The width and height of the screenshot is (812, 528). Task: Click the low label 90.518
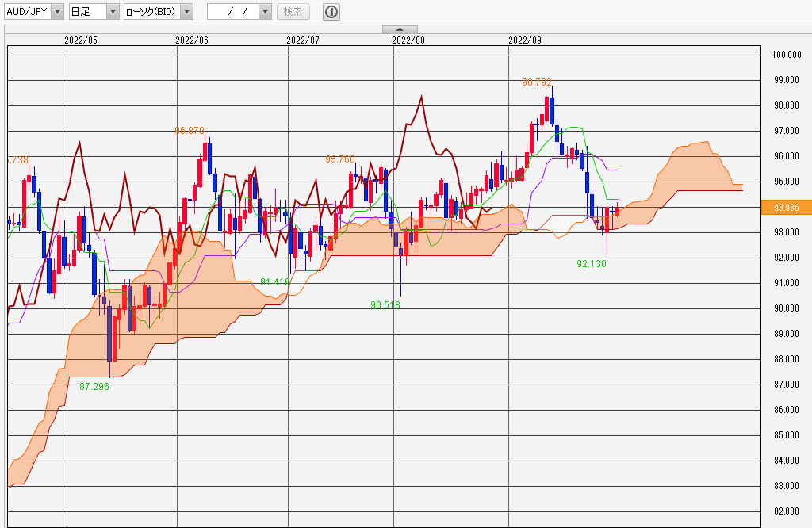coord(385,305)
